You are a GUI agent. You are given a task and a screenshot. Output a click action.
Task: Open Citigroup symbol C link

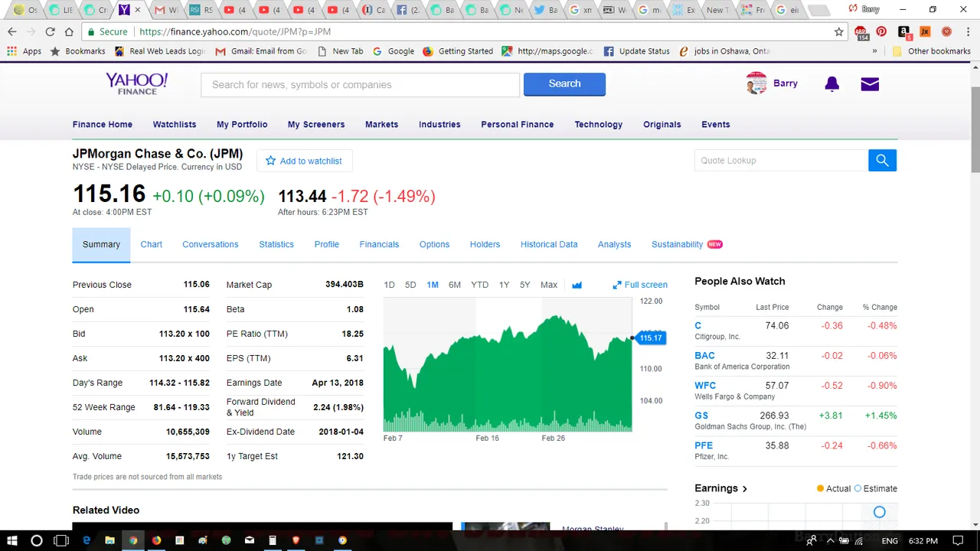[x=697, y=325]
